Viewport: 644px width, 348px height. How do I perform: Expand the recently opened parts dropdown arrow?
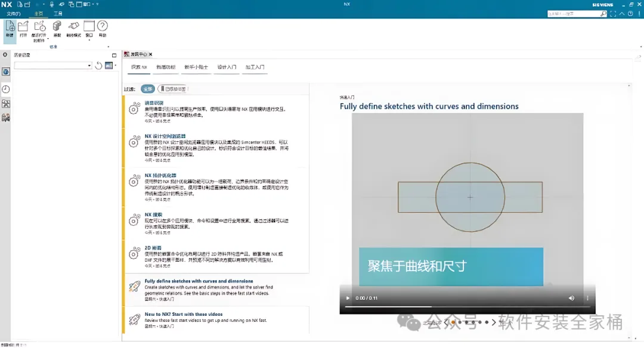(48, 39)
